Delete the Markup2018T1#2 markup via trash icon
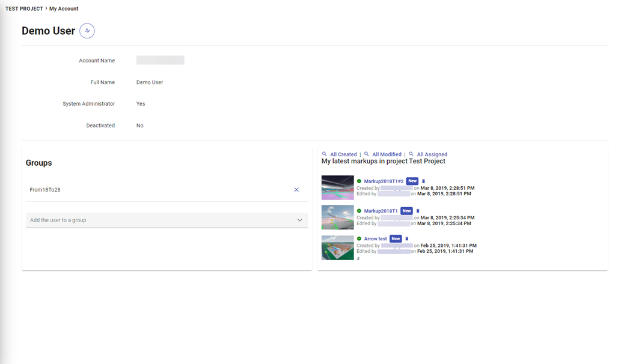This screenshot has height=364, width=624. [x=423, y=181]
